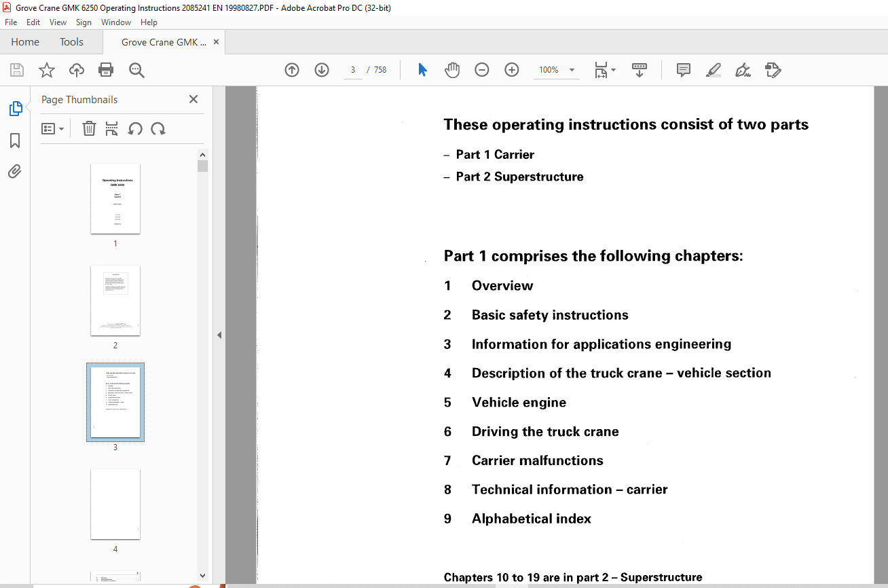This screenshot has height=588, width=888.
Task: Click the current page number field
Action: point(353,70)
